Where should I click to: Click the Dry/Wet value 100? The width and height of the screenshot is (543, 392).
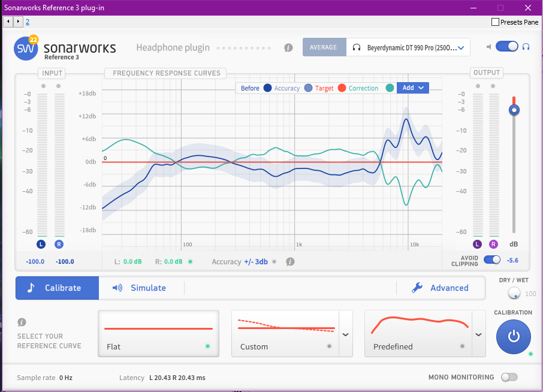(x=530, y=294)
